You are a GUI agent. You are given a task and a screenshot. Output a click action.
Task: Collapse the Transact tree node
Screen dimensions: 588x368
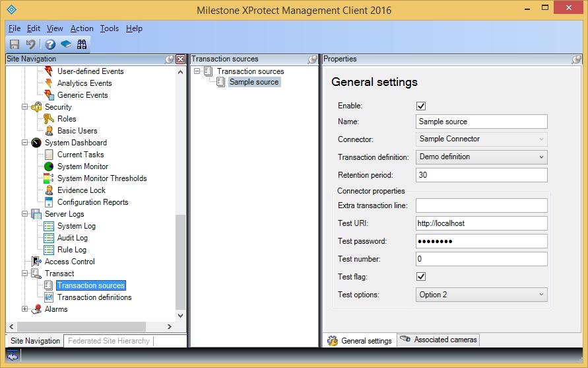[25, 274]
